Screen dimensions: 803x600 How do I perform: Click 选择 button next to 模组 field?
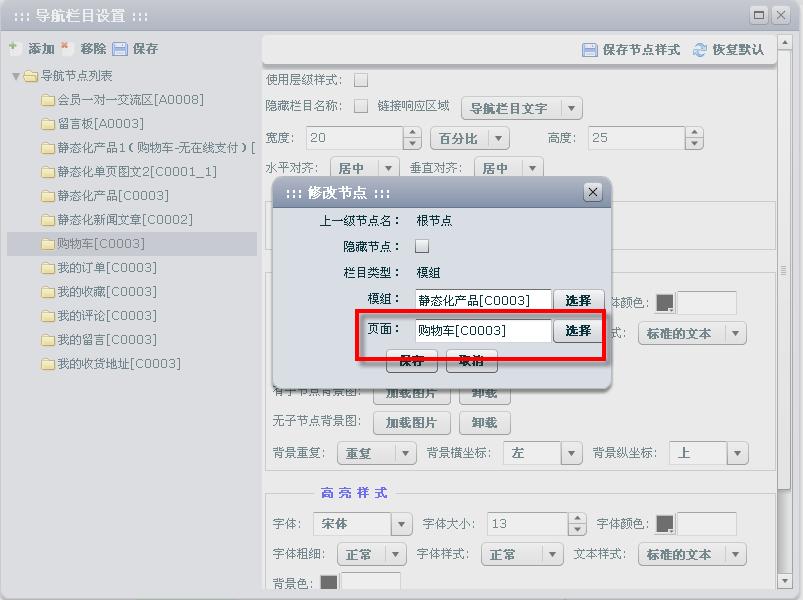[x=578, y=301]
